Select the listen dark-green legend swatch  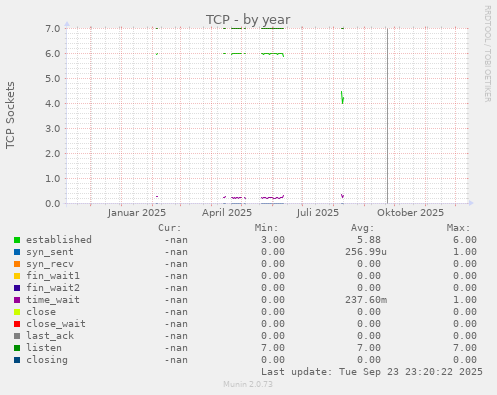(17, 348)
